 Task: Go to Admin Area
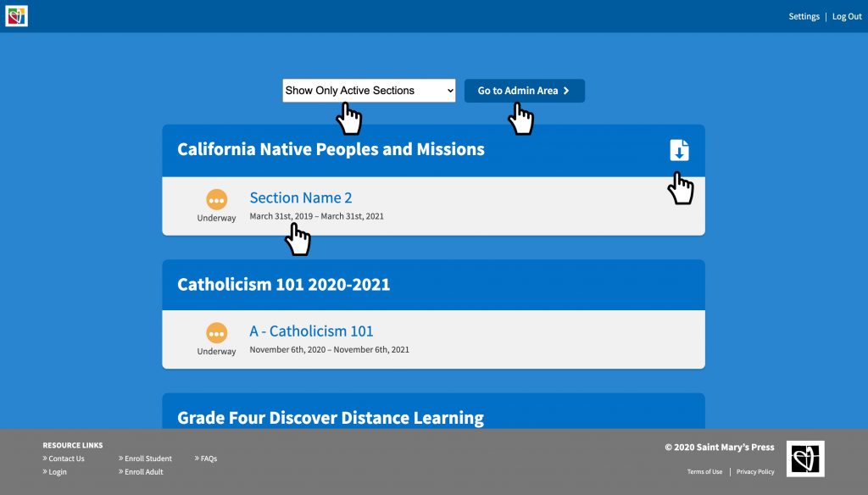[524, 90]
